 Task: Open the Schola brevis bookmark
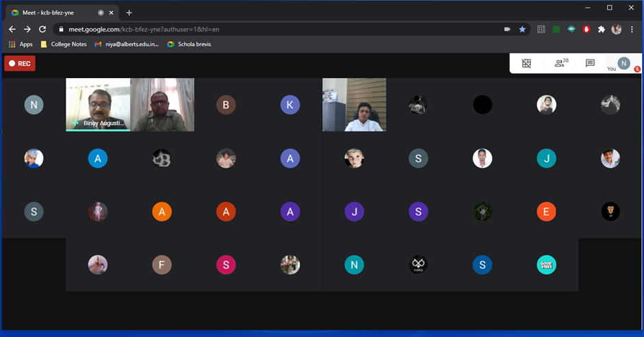click(189, 44)
